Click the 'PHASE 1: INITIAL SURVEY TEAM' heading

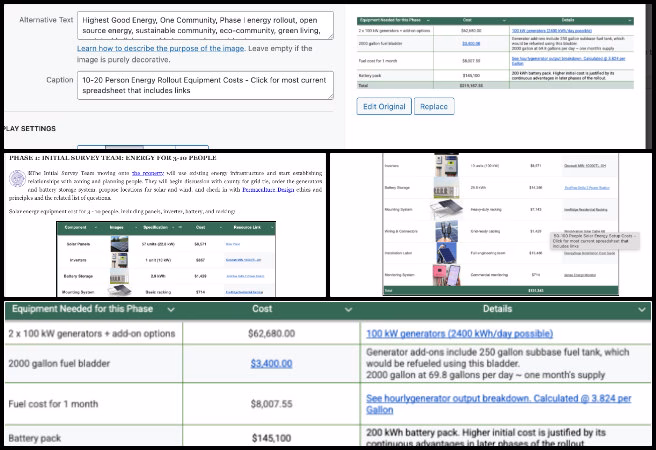113,158
